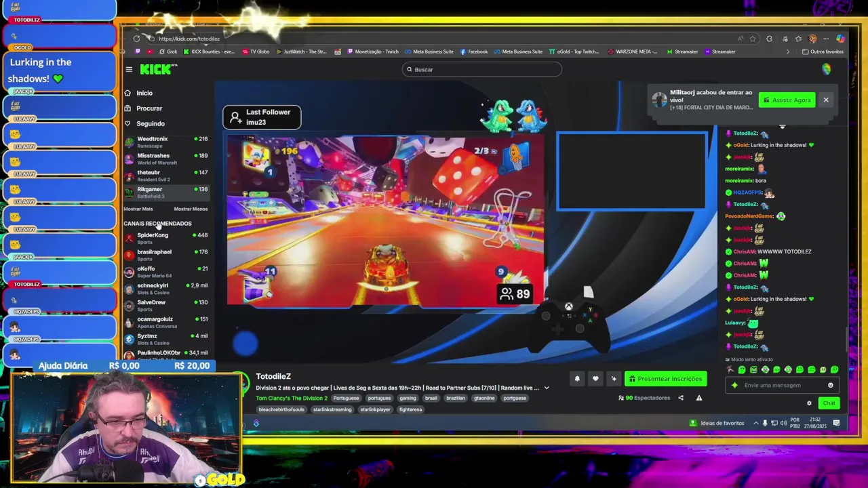This screenshot has width=868, height=488.
Task: Click Mostrar Menos
Action: 191,209
